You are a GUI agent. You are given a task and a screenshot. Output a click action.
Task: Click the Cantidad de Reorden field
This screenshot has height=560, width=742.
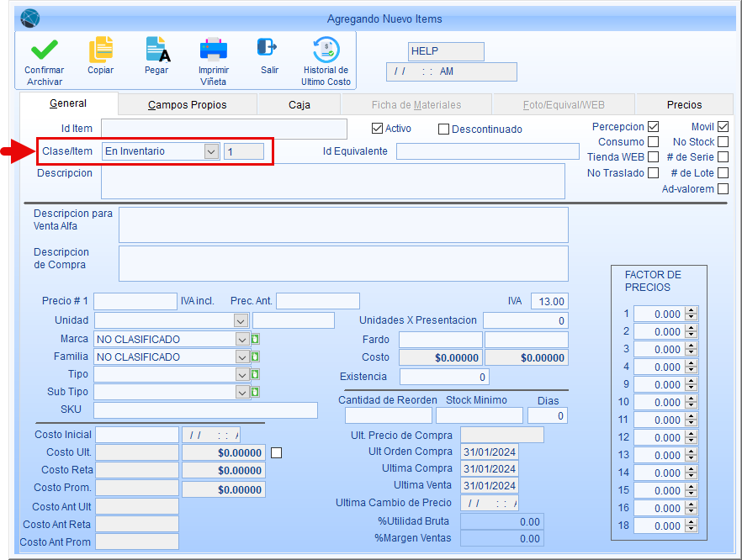[x=389, y=415]
